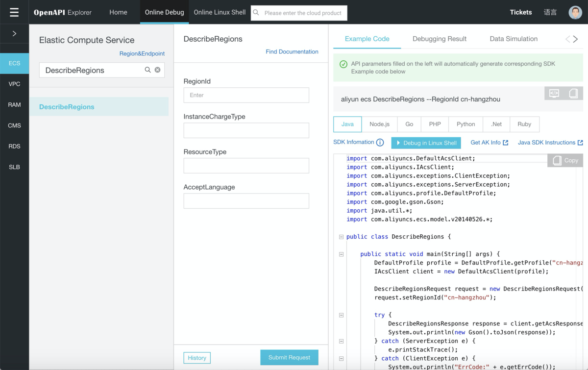Click the Submit Request button
Image resolution: width=588 pixels, height=370 pixels.
(x=289, y=357)
